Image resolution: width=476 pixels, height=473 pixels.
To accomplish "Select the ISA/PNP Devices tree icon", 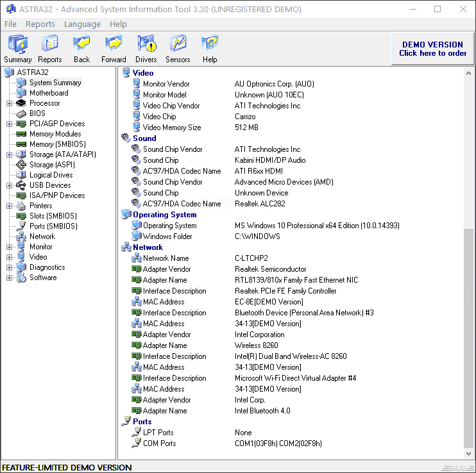I will pos(21,195).
